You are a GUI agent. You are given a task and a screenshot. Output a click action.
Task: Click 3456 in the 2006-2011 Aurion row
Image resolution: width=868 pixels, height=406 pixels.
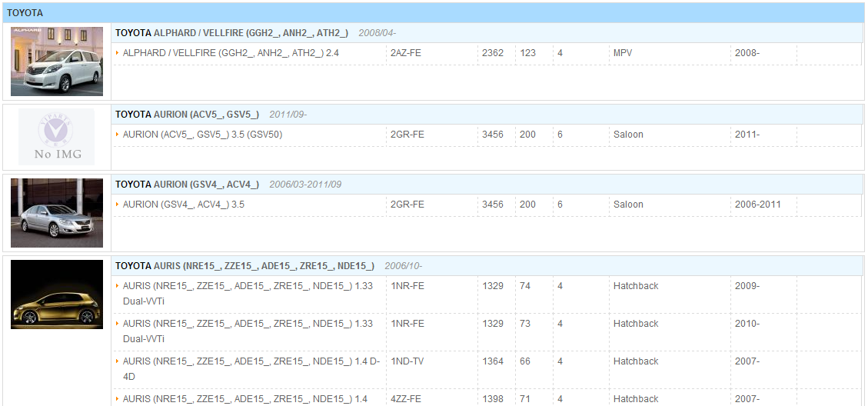click(x=493, y=205)
